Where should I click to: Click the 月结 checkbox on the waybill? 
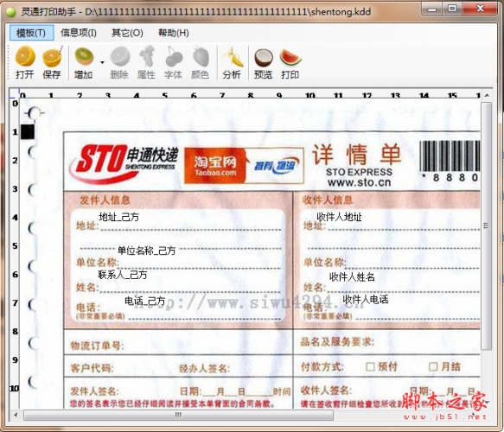[433, 366]
